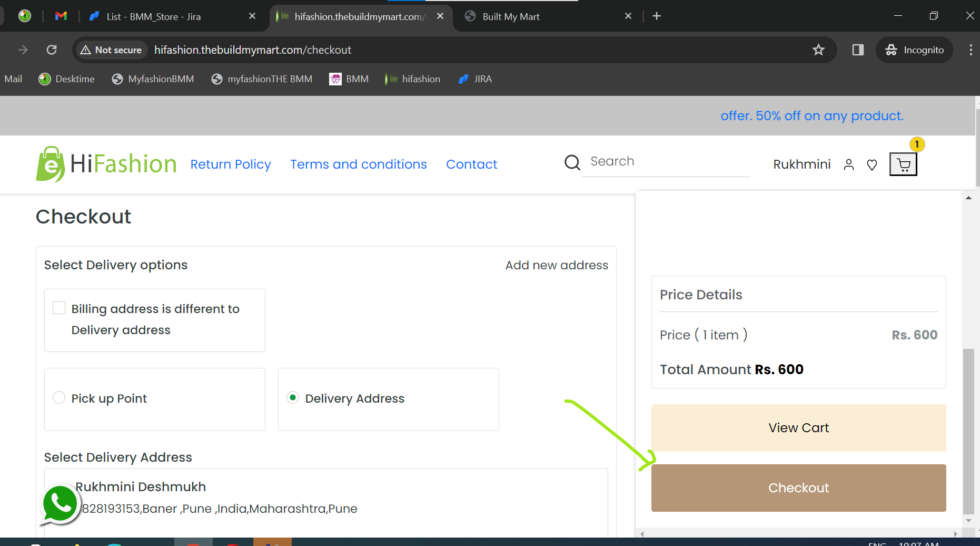Open the Return Policy page
The width and height of the screenshot is (980, 546).
tap(231, 164)
